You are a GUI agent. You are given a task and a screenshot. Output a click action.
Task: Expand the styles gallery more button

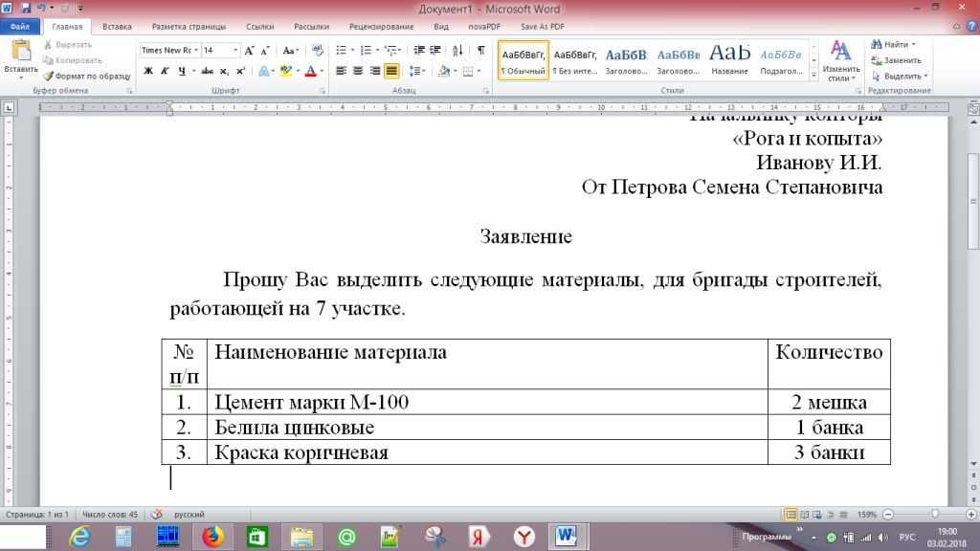pyautogui.click(x=813, y=75)
